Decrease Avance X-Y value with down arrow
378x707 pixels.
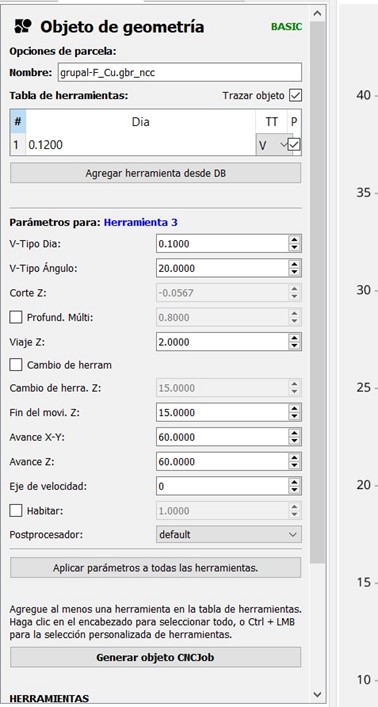(294, 441)
